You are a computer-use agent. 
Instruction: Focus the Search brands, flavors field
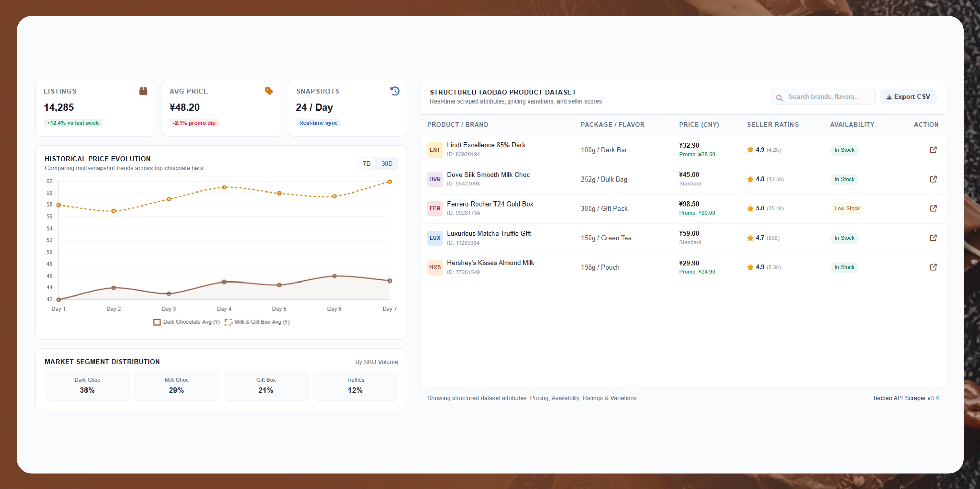(823, 97)
